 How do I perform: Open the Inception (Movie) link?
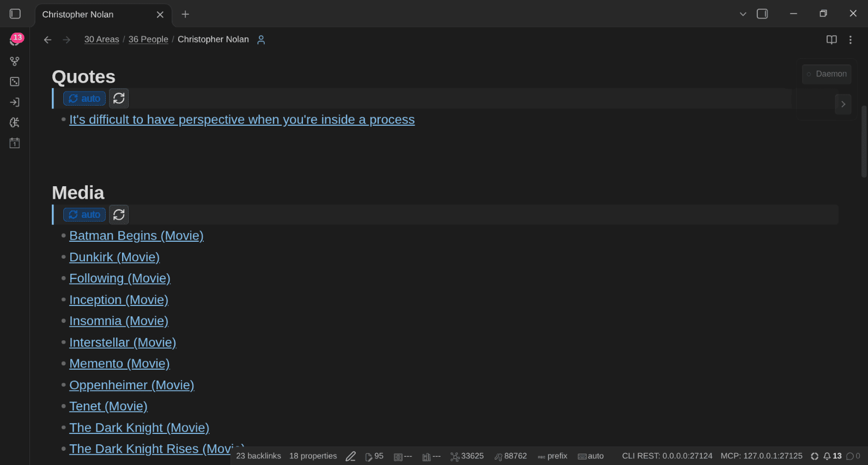point(119,300)
